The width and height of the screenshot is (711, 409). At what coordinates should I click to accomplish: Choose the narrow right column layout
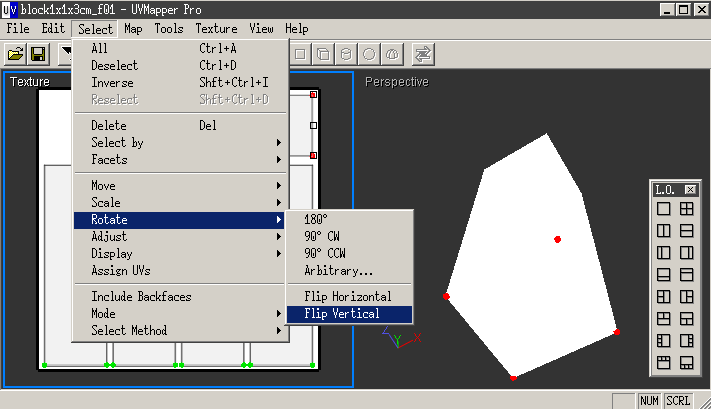687,253
